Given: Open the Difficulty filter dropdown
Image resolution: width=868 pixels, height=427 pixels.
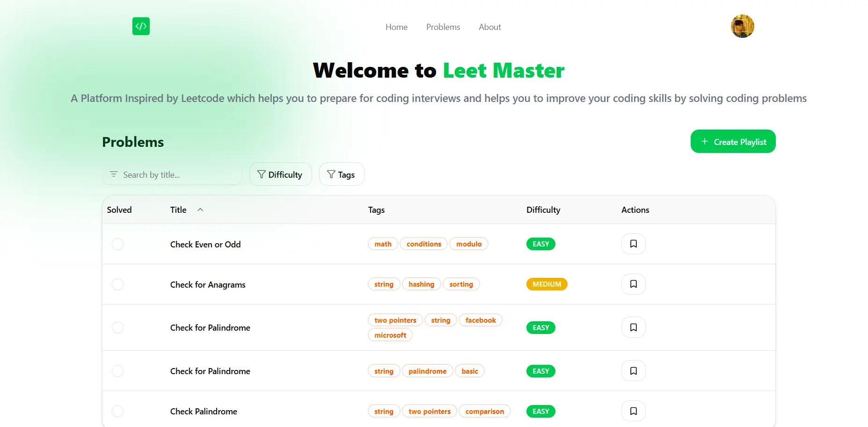Looking at the screenshot, I should (280, 174).
